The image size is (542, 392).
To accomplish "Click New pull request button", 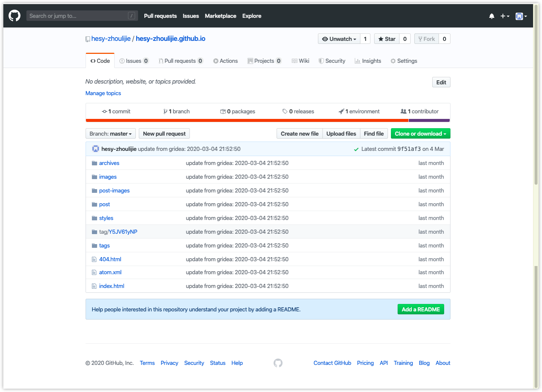I will pos(164,134).
